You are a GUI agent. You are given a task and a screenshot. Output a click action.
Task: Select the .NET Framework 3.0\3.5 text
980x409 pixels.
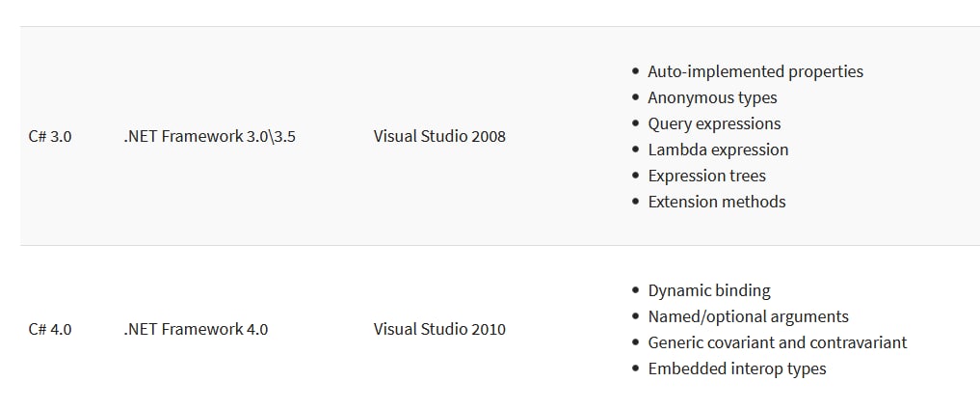(209, 136)
